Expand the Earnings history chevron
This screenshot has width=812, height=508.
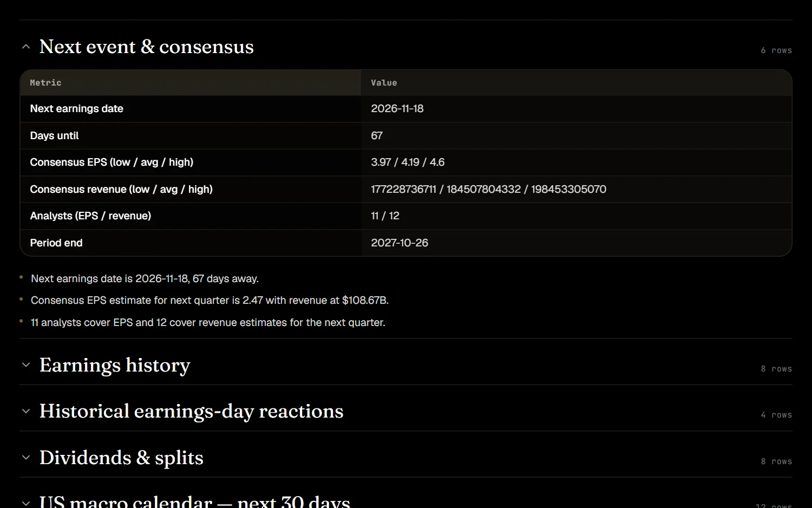coord(26,365)
